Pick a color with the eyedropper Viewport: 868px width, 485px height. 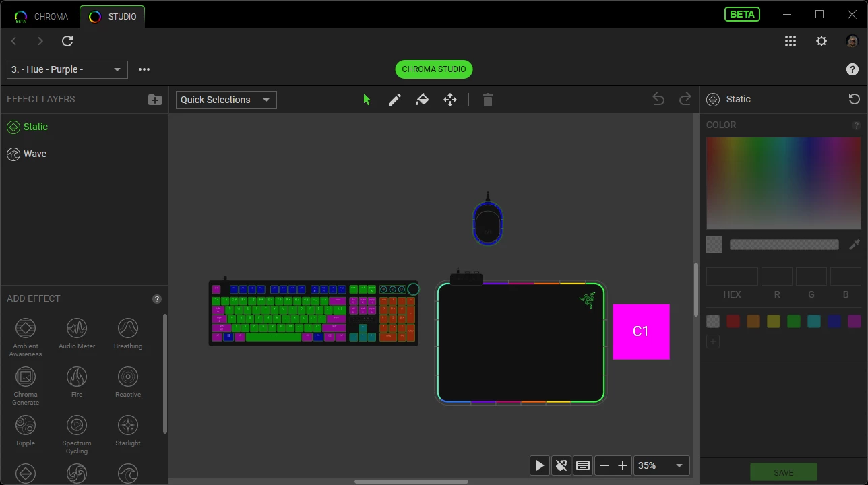pyautogui.click(x=854, y=245)
